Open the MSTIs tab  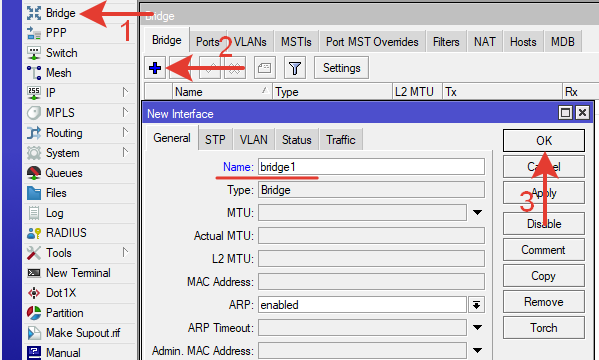[x=296, y=42]
